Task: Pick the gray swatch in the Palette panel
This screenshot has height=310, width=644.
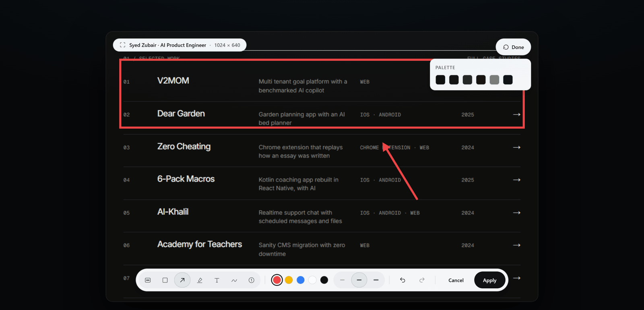Action: pyautogui.click(x=494, y=80)
